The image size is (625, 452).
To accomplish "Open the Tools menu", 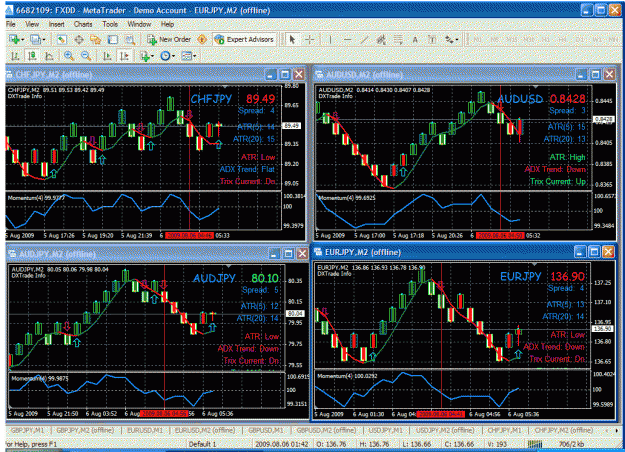I will click(110, 24).
